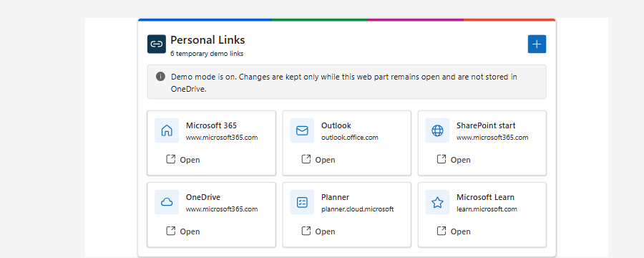Click the Personal Links chain icon
This screenshot has height=258, width=644.
point(157,44)
